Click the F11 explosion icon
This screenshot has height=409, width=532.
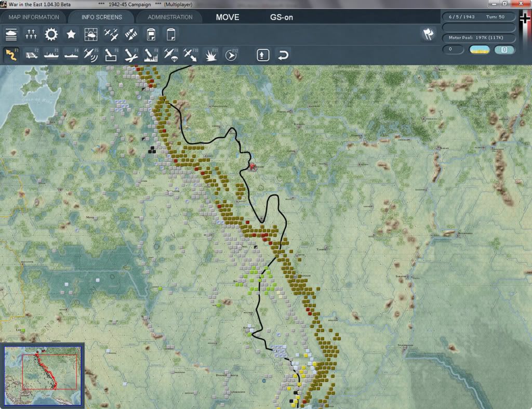pyautogui.click(x=211, y=55)
